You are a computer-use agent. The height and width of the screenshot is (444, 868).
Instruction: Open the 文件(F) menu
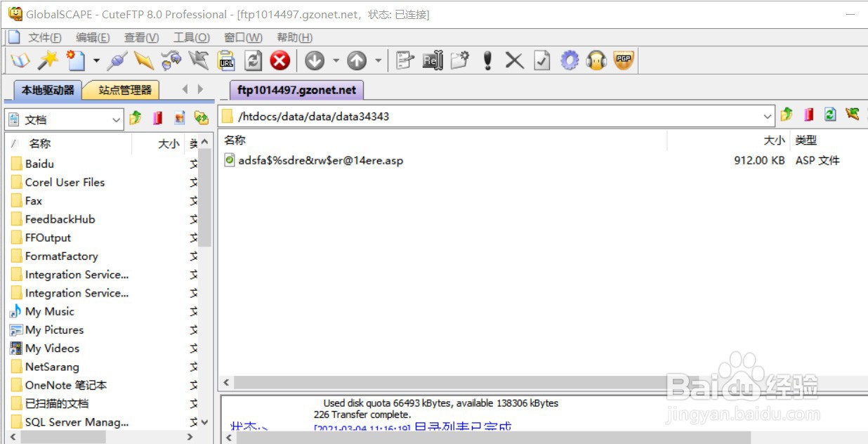(44, 38)
